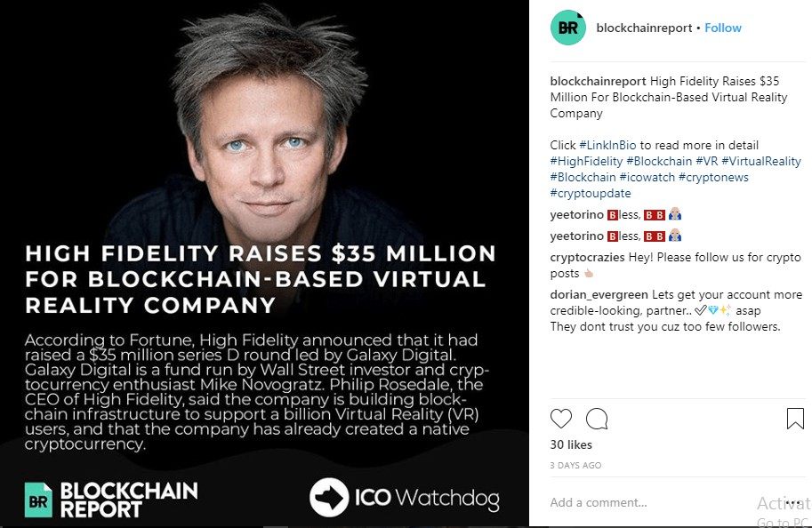This screenshot has height=528, width=812.
Task: Open the post timestamp 3 days ago
Action: [575, 465]
